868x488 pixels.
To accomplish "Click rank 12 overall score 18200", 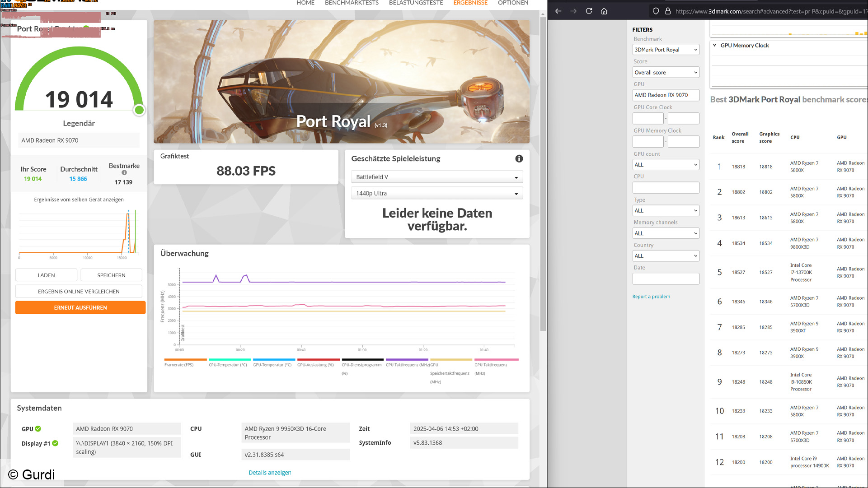I will (738, 462).
